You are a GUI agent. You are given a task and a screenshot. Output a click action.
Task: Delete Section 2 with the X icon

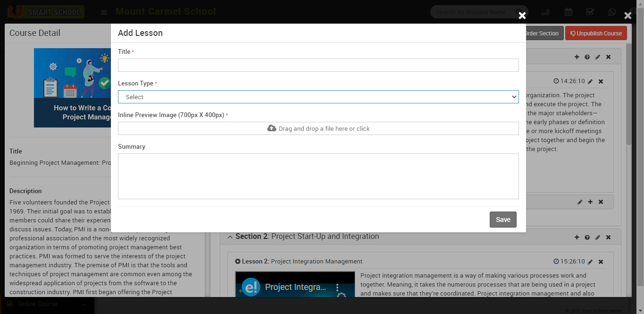[608, 238]
